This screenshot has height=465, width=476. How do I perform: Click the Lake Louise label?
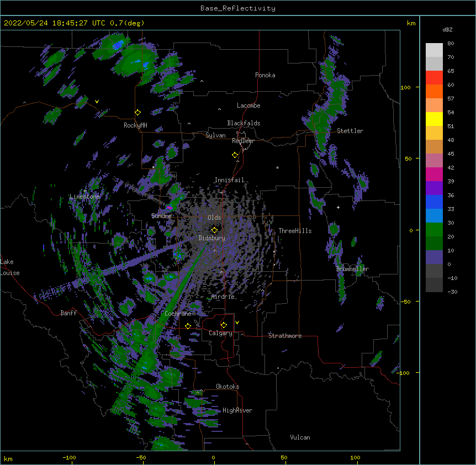click(x=10, y=267)
